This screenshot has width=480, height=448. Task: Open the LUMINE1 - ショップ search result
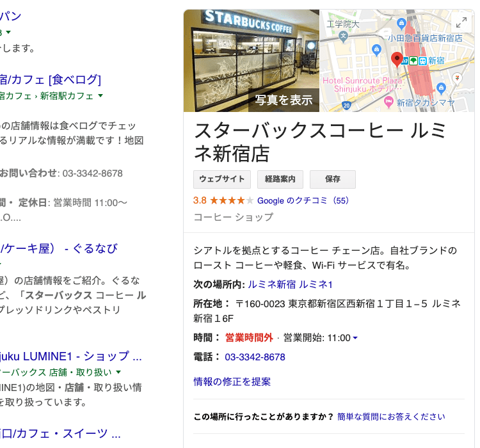tap(71, 356)
